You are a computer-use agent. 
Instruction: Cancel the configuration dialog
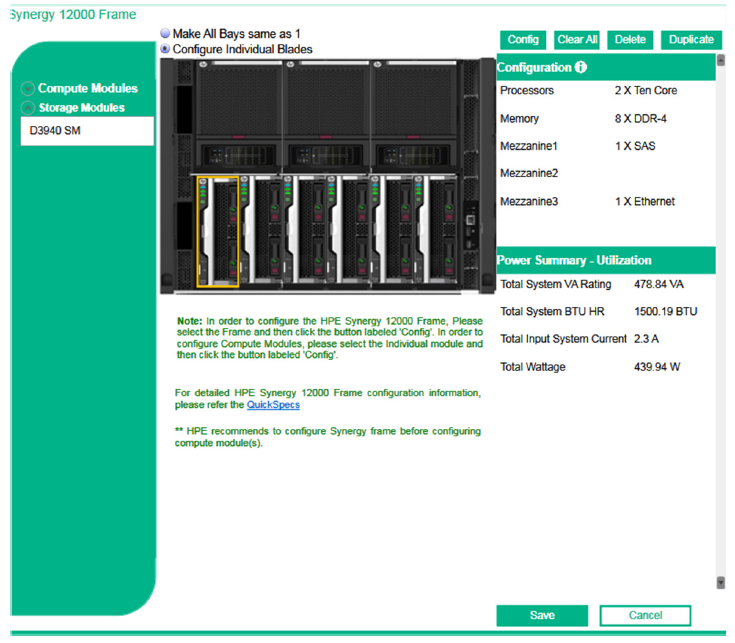coord(645,615)
